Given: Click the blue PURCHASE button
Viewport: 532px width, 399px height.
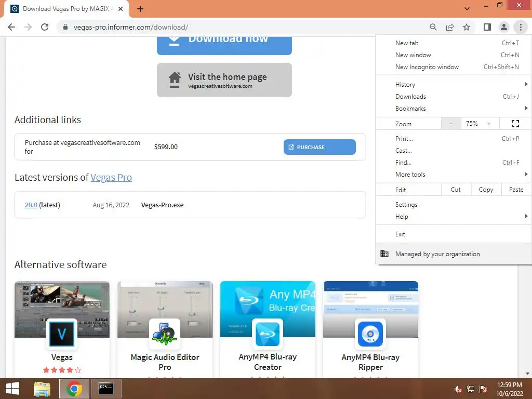Looking at the screenshot, I should 320,147.
